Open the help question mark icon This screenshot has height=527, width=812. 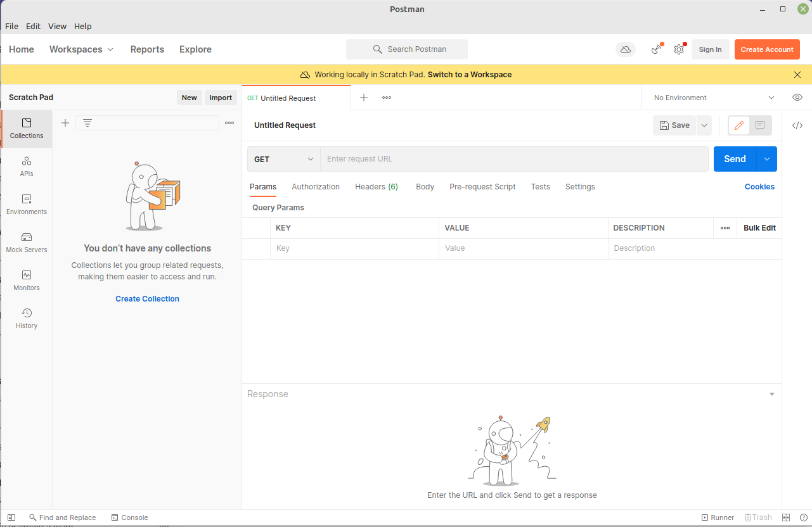coord(804,517)
